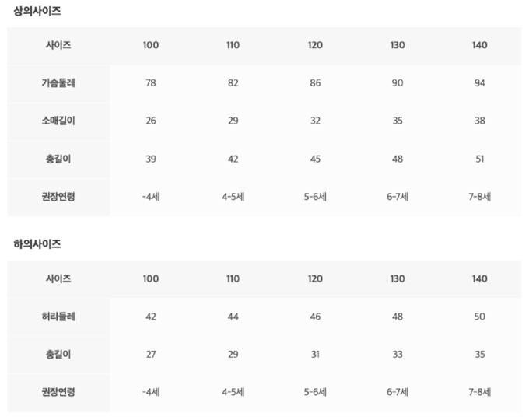Select the 소매길이 value 26
Viewport: 529px width, 420px height.
click(151, 121)
